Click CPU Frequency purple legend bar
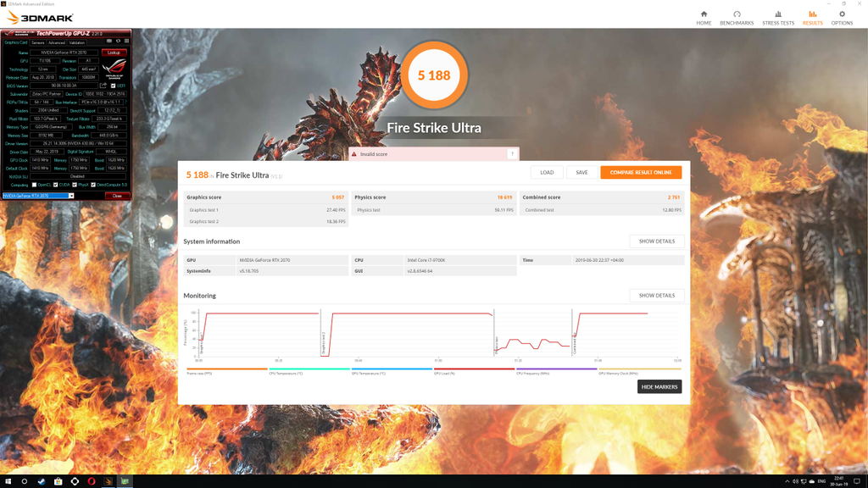The width and height of the screenshot is (868, 488). [557, 369]
